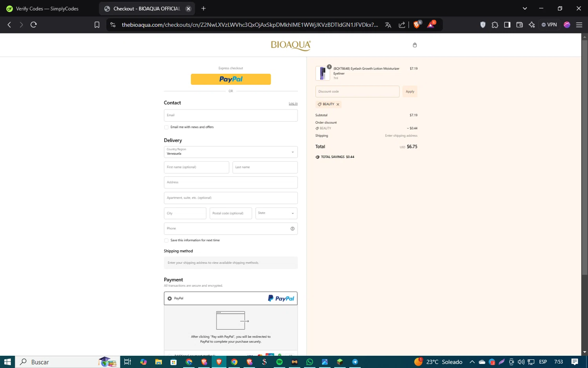Click the Postal code (optional) field

pyautogui.click(x=231, y=213)
